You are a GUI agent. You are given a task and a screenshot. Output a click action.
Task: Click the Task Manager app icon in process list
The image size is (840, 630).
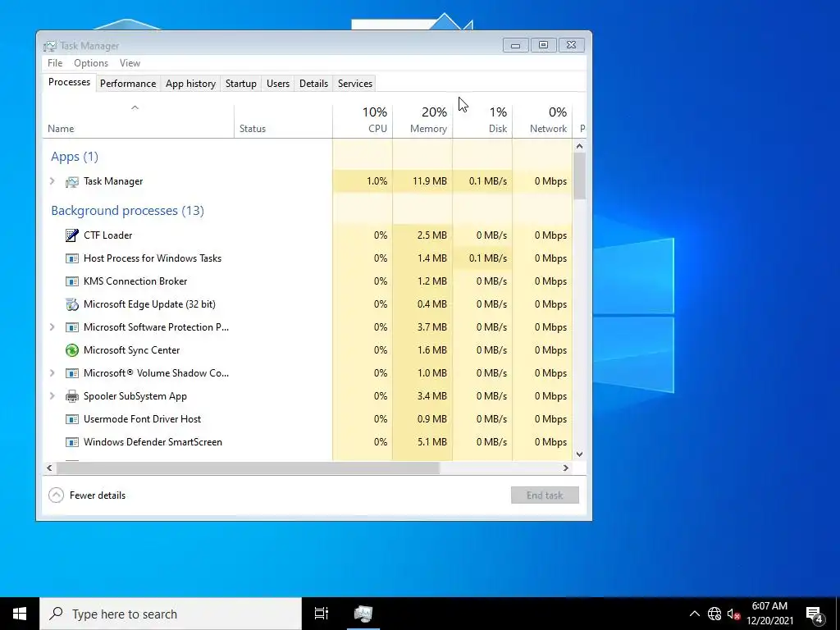point(72,181)
